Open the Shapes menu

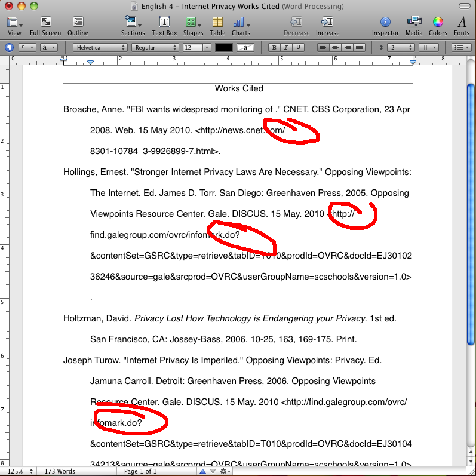(193, 26)
